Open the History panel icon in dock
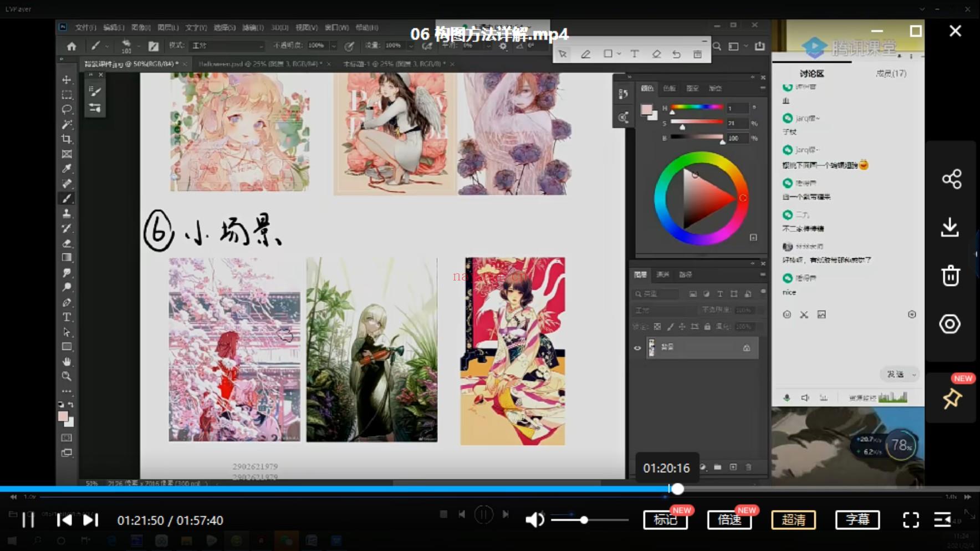The image size is (980, 551). pos(623,94)
